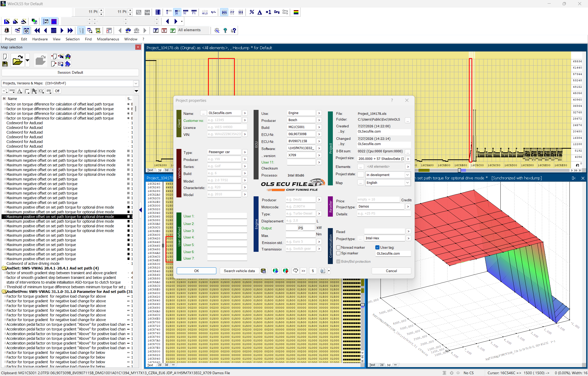Click the paragraph sign (§) button
Screen dimensions: 588x376
pyautogui.click(x=313, y=271)
